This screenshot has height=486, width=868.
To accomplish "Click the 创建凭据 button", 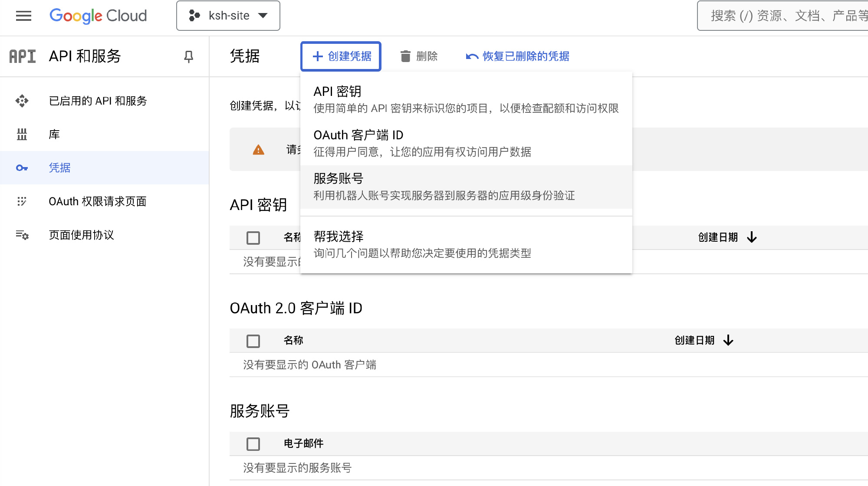I will pyautogui.click(x=341, y=56).
